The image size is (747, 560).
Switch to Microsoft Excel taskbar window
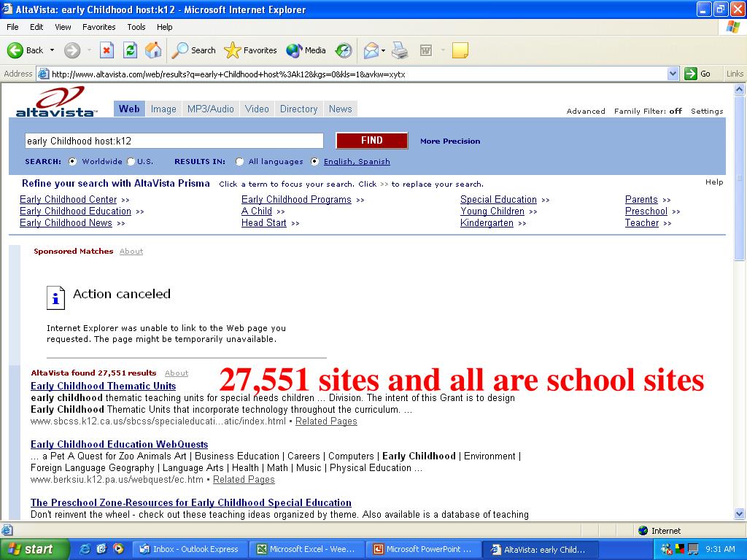click(x=306, y=549)
